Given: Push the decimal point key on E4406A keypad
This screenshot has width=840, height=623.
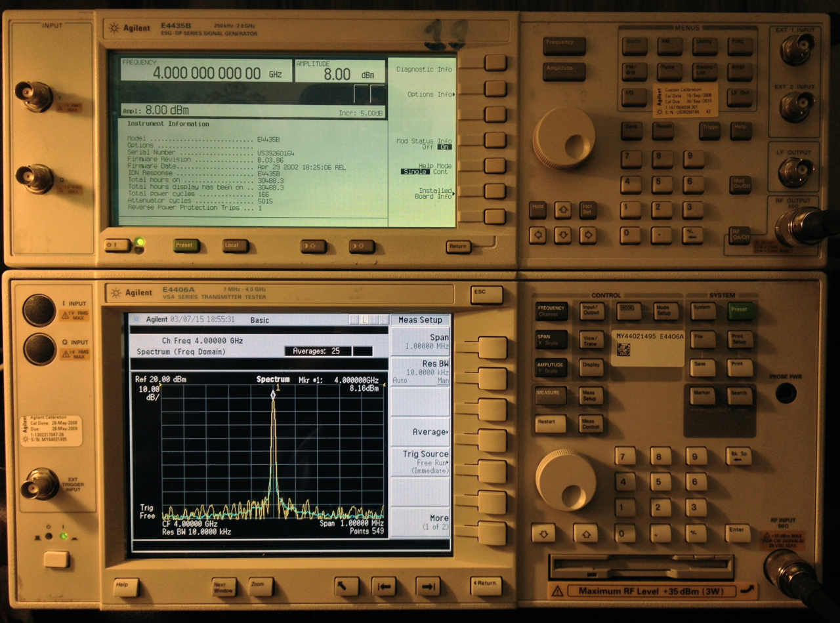Looking at the screenshot, I should (x=660, y=533).
